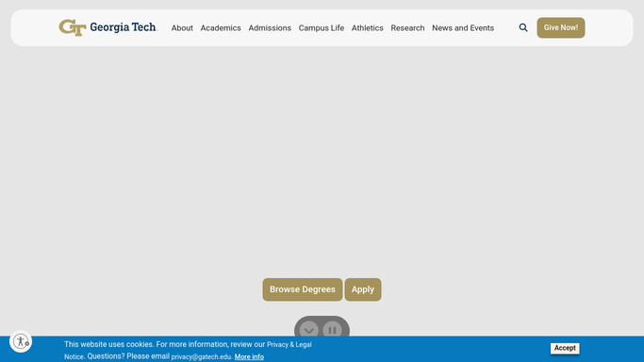Click the down chevron below the hero

click(x=309, y=330)
